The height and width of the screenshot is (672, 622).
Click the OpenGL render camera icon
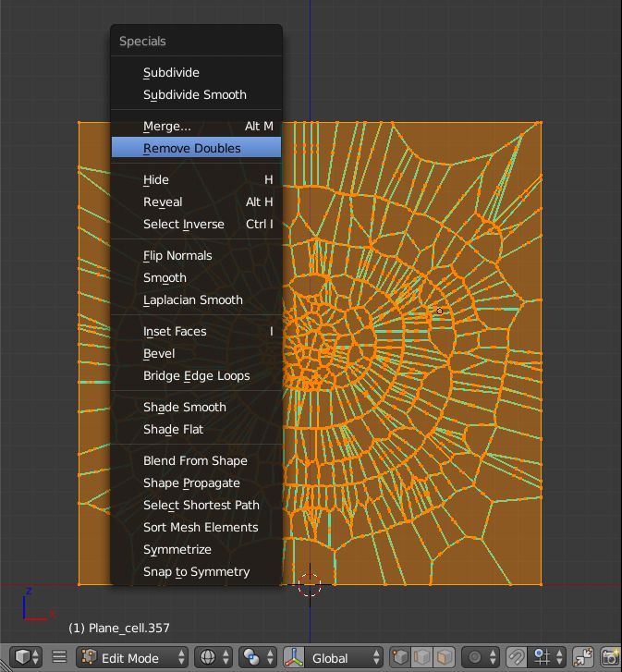[x=610, y=656]
